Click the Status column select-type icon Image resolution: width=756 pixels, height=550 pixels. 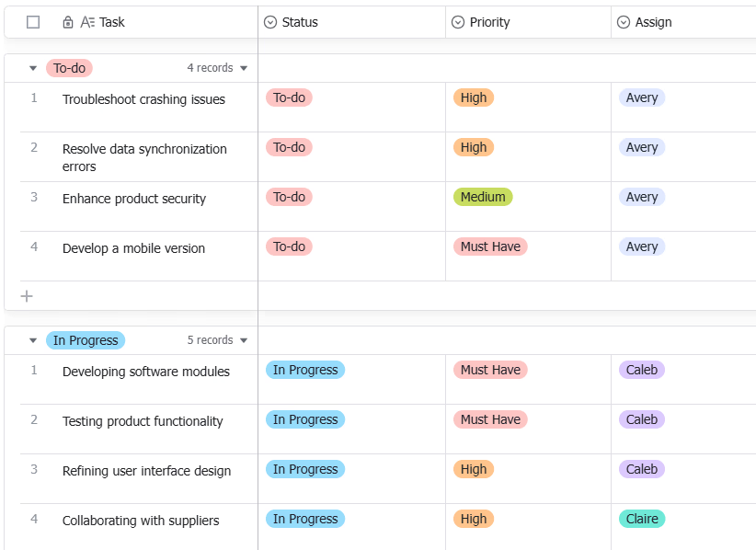tap(270, 22)
